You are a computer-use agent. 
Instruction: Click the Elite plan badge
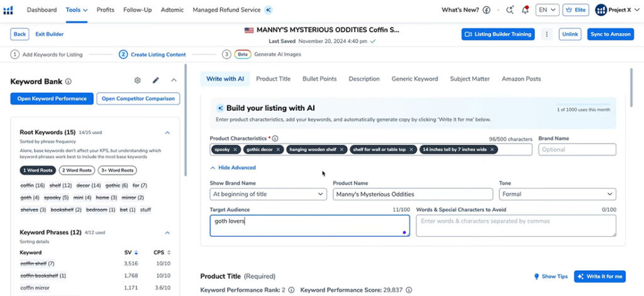(575, 10)
